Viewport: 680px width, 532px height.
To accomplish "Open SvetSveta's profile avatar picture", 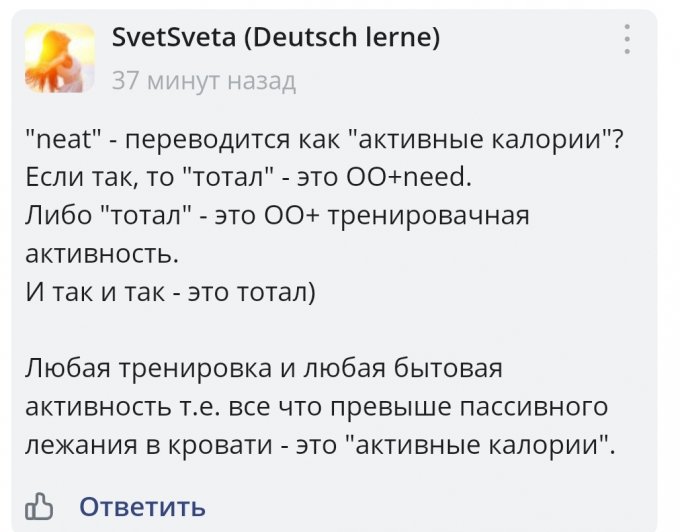I will [x=60, y=58].
